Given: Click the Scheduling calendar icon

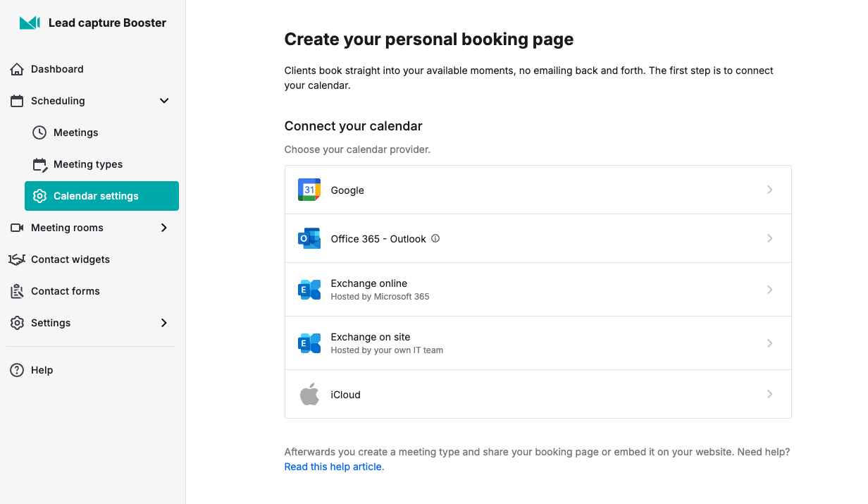Looking at the screenshot, I should [17, 101].
